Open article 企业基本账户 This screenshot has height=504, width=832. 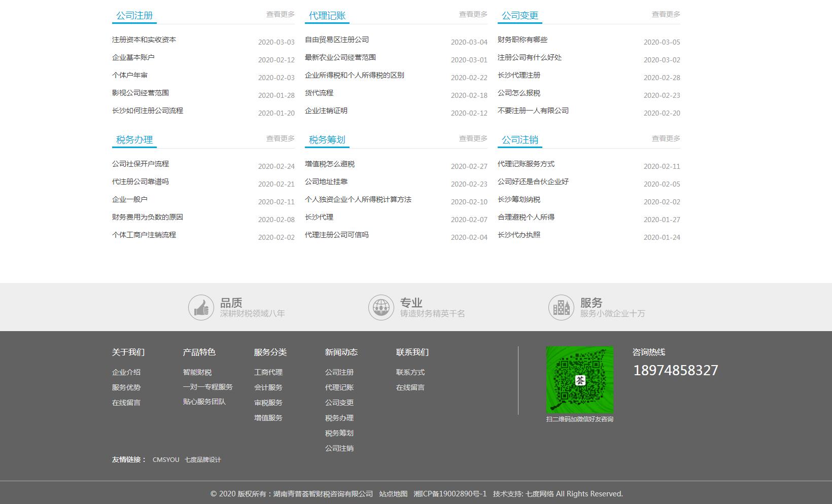tap(133, 57)
